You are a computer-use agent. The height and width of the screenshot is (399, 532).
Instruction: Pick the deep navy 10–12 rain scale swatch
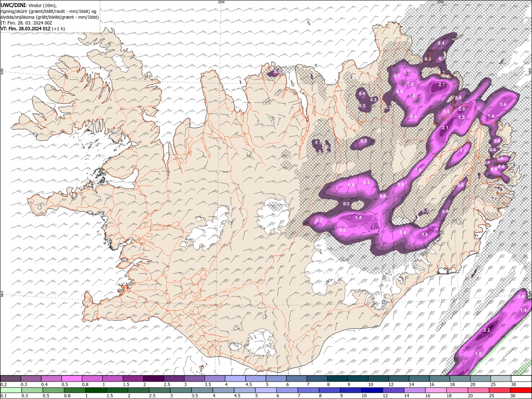(x=372, y=390)
